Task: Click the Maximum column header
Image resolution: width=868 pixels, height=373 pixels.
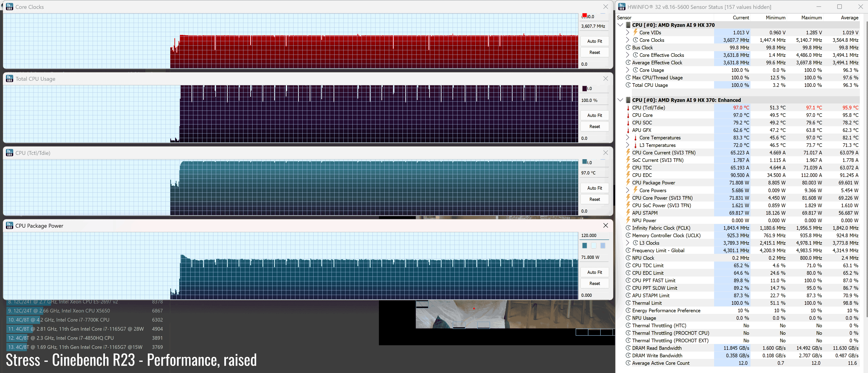Action: (811, 18)
